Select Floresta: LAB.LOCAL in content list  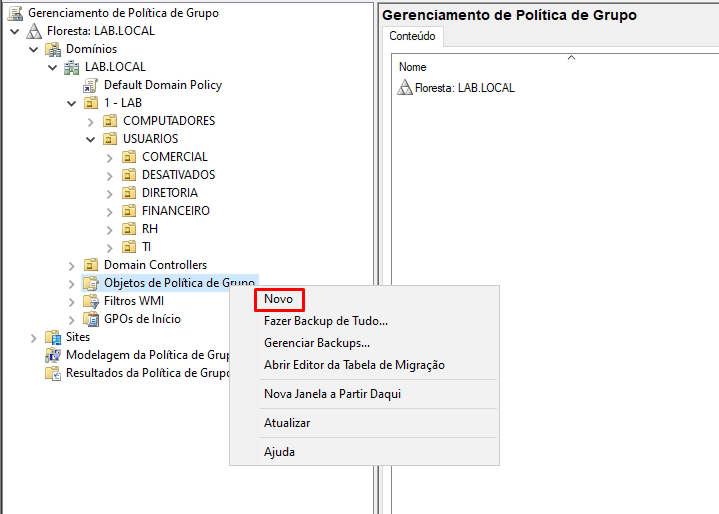click(x=465, y=88)
